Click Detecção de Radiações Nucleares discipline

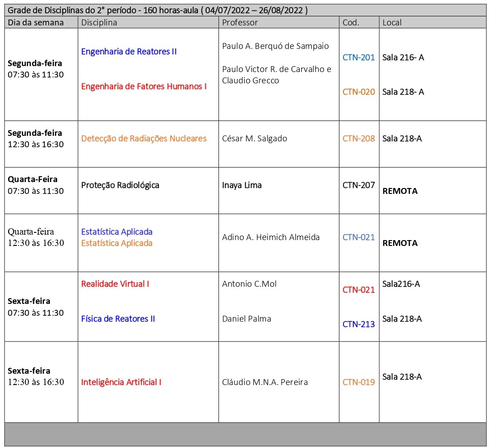(144, 139)
